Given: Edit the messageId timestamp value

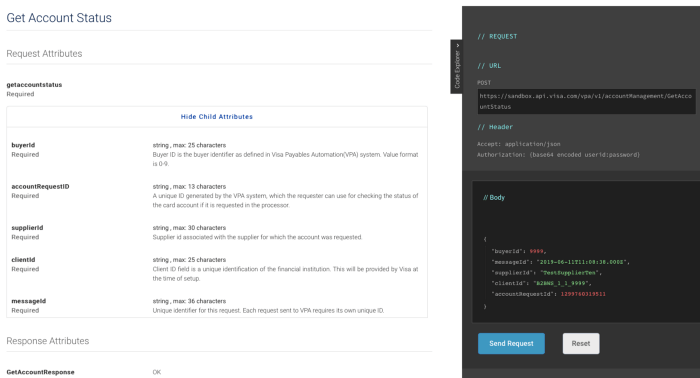Looking at the screenshot, I should pyautogui.click(x=582, y=262).
